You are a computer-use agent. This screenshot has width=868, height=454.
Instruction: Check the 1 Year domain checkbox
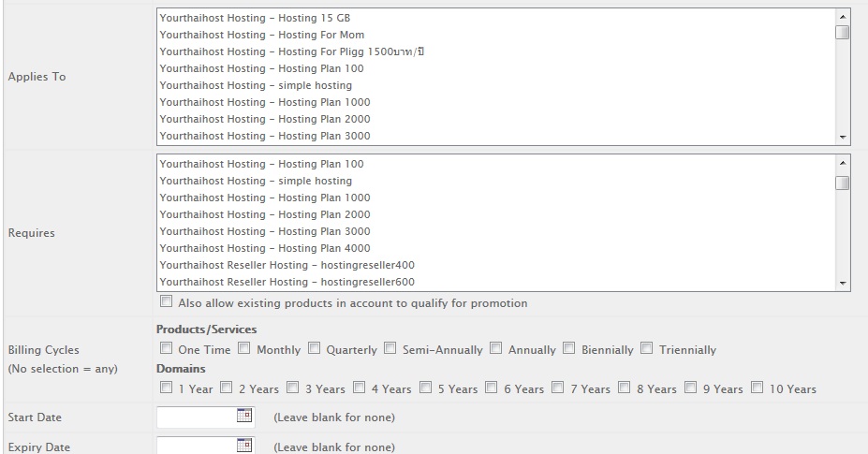coord(166,387)
